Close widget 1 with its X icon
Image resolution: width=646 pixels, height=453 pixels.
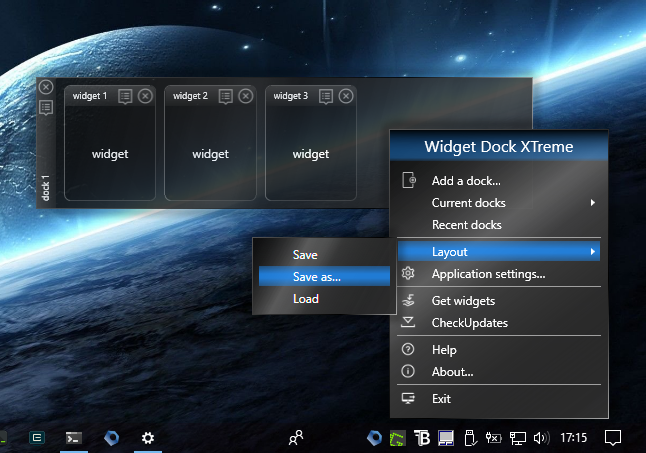(145, 96)
